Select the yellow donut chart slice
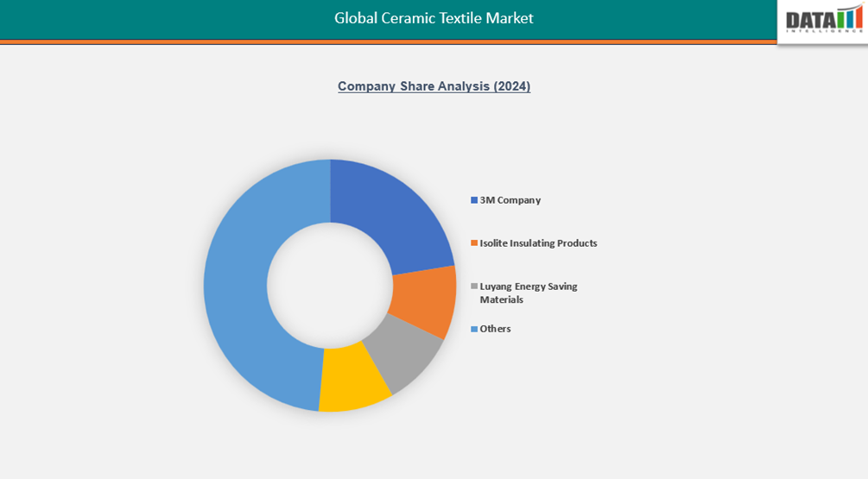Viewport: 868px width, 479px height. (352, 380)
